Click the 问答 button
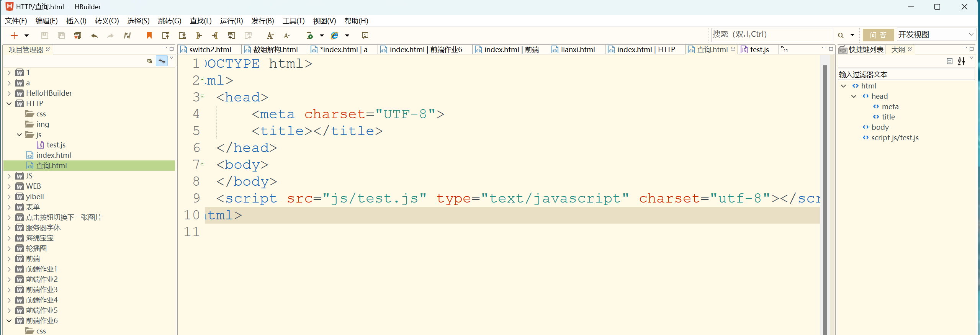The image size is (980, 335). tap(878, 35)
